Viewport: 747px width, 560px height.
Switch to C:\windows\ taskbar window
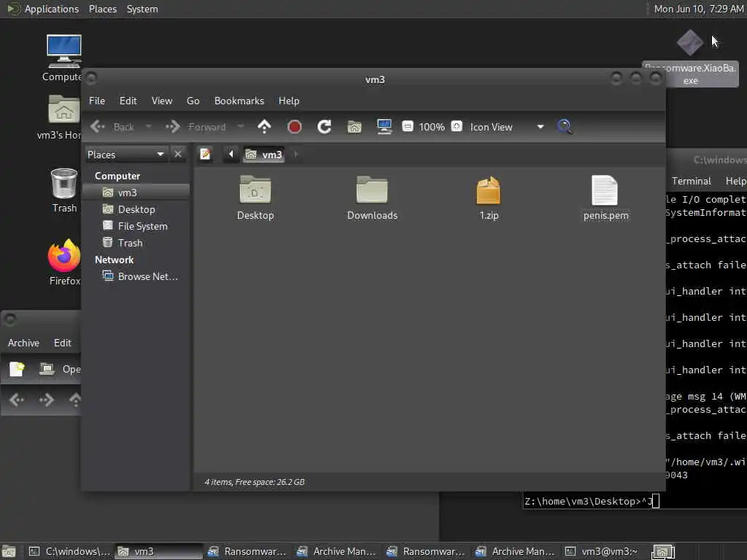point(69,551)
